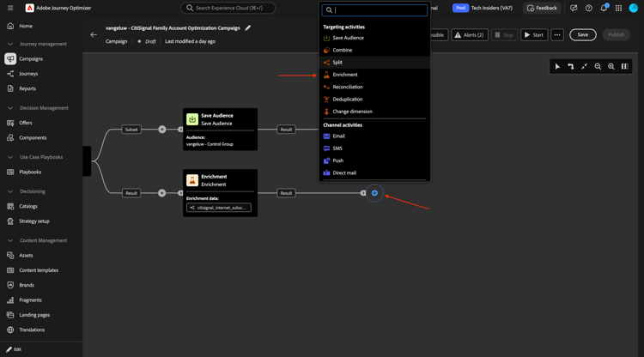Collapse Decision Management section
644x357 pixels.
pyautogui.click(x=10, y=108)
